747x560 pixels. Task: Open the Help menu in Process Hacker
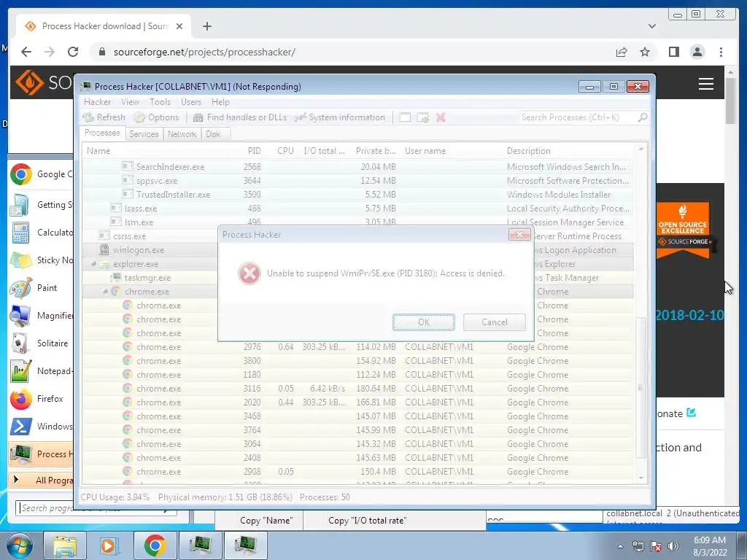[220, 102]
